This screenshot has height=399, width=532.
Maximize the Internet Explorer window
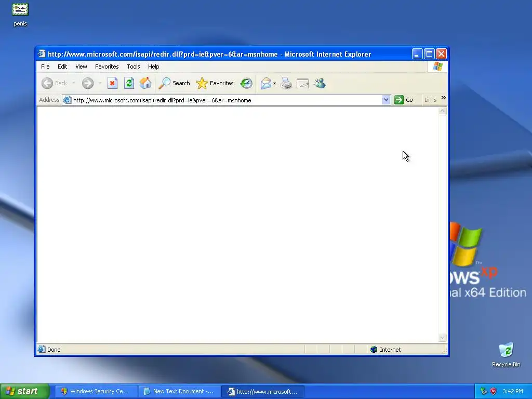coord(429,54)
